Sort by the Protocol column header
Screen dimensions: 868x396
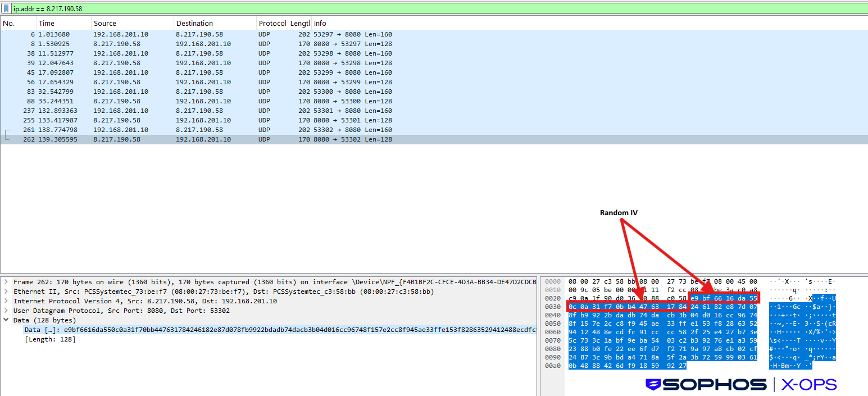(272, 24)
